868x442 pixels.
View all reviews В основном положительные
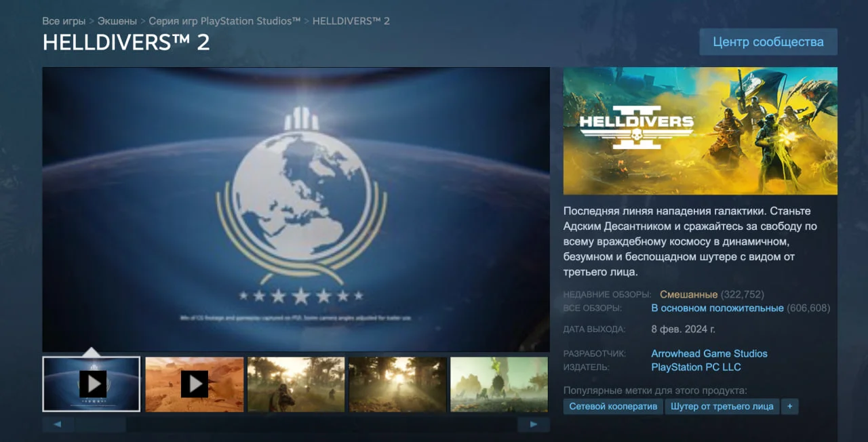(x=717, y=308)
